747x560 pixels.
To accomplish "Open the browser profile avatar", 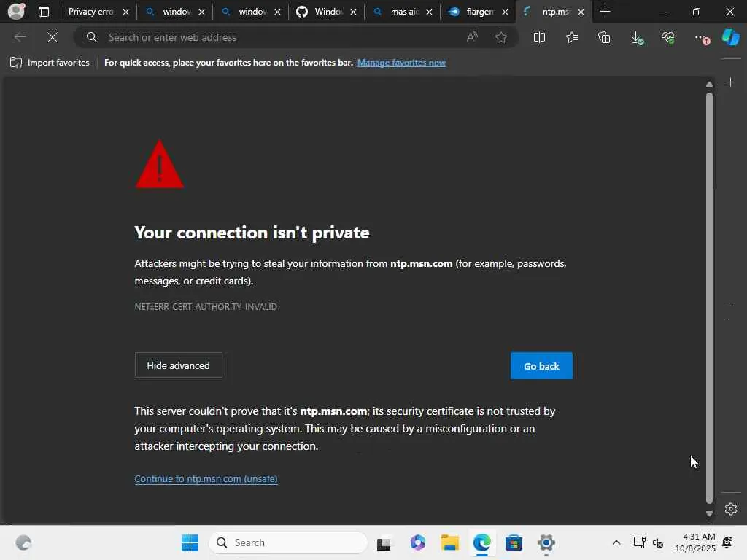I will pos(16,12).
